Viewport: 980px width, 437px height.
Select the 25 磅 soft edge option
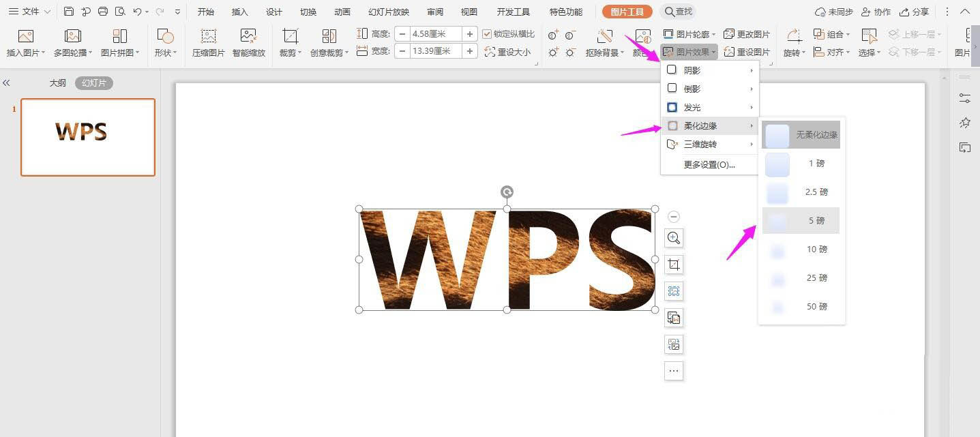coord(801,278)
